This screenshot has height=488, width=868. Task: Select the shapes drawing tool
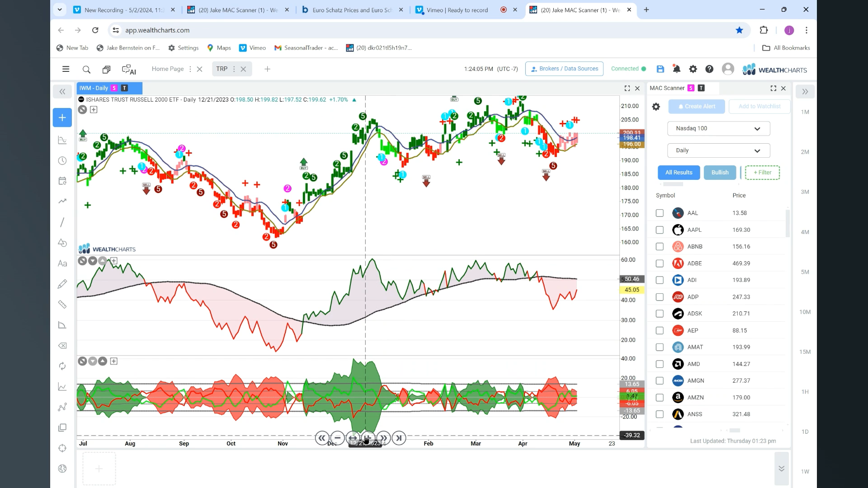coord(62,243)
